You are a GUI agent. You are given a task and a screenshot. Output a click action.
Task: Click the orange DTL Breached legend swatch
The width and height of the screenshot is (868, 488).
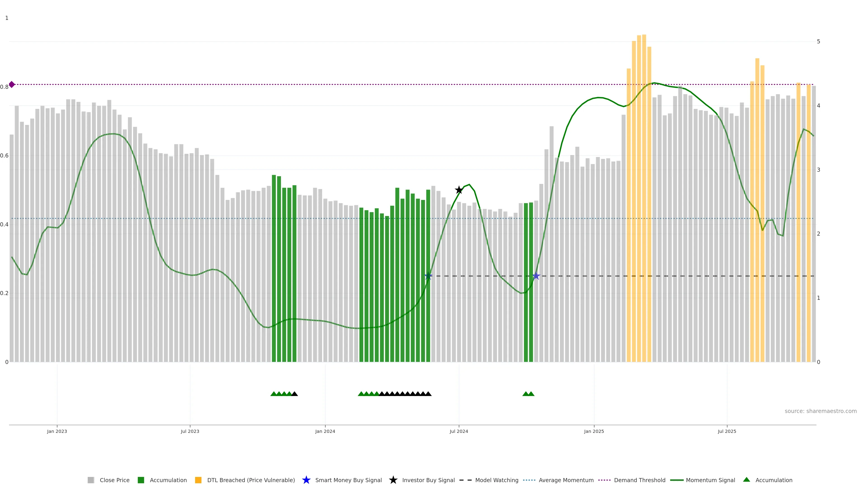(198, 480)
